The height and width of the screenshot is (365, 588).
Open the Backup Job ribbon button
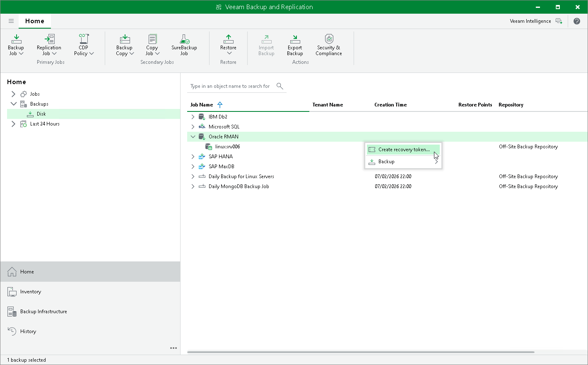tap(16, 45)
